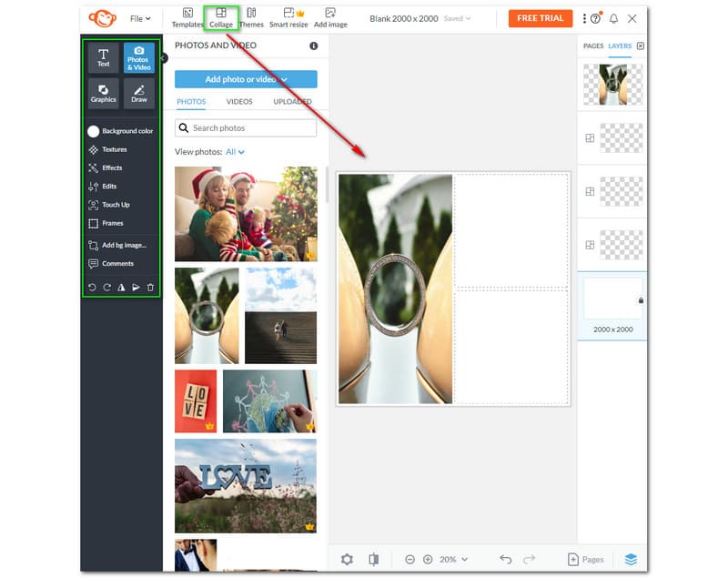
Task: Open the Touch Up option
Action: (x=109, y=205)
